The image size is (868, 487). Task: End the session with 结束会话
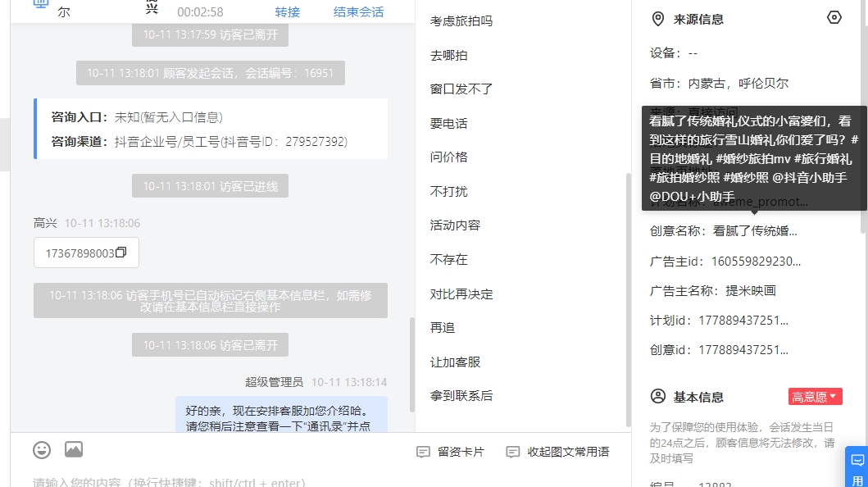point(358,12)
